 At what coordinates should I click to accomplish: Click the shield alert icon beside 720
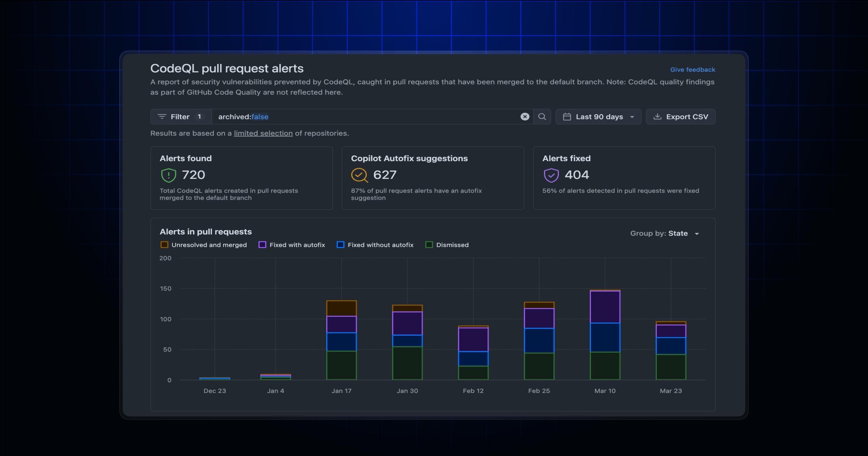169,175
